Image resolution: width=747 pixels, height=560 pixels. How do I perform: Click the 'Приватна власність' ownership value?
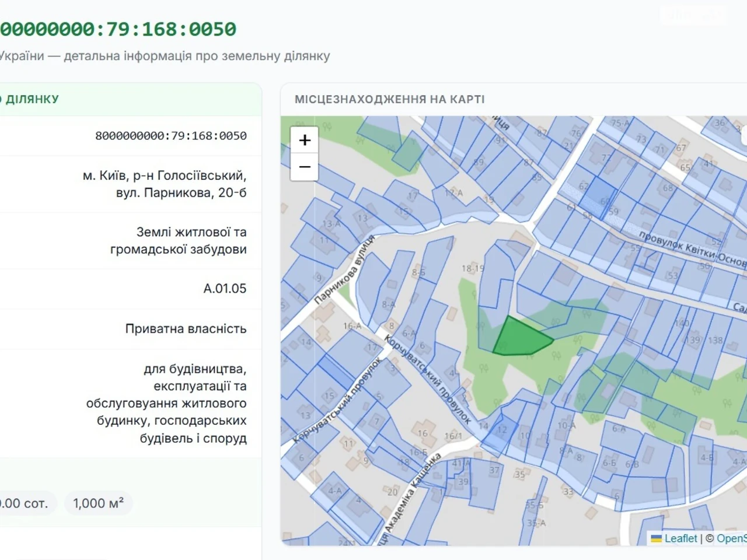click(186, 329)
